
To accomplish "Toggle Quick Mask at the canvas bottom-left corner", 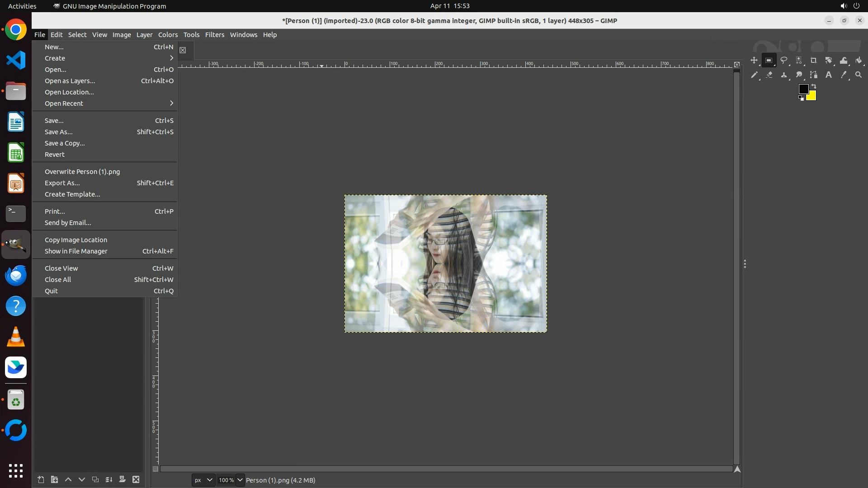I will (156, 469).
